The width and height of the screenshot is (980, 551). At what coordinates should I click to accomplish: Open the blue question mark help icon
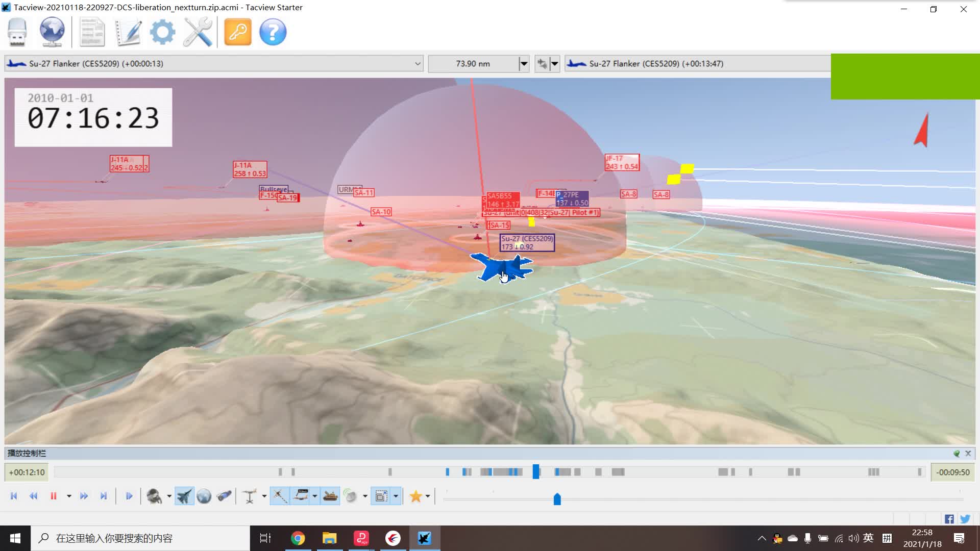(273, 32)
